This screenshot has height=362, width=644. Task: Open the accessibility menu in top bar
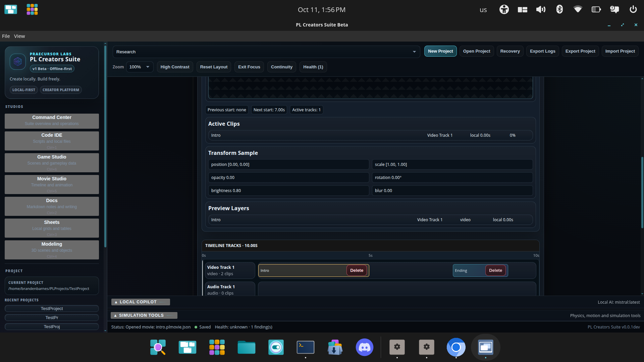(x=504, y=9)
